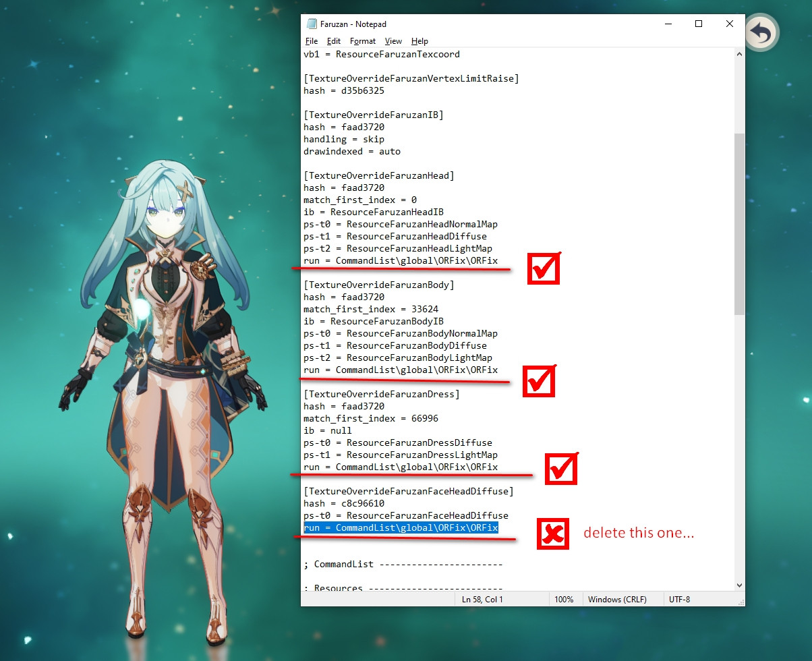Viewport: 812px width, 661px height.
Task: Click the checkmark beside the FaruzanBody section
Action: pyautogui.click(x=539, y=382)
